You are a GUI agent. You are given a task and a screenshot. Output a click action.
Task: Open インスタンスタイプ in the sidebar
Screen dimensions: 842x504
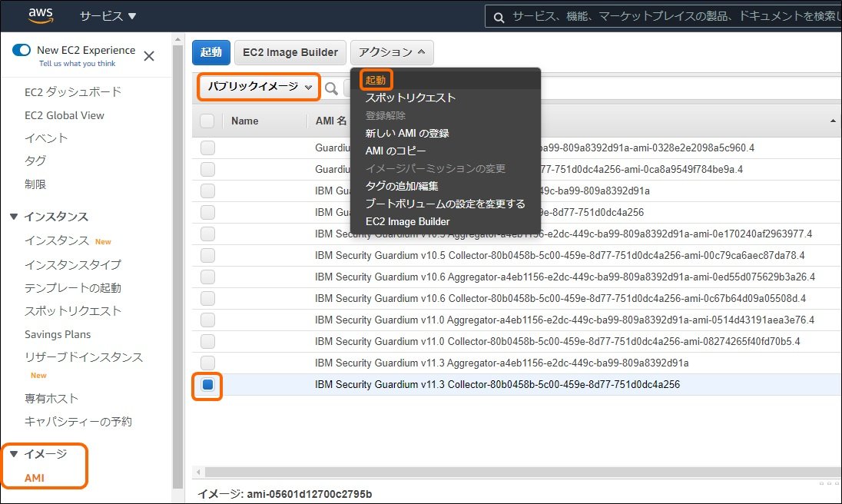73,264
